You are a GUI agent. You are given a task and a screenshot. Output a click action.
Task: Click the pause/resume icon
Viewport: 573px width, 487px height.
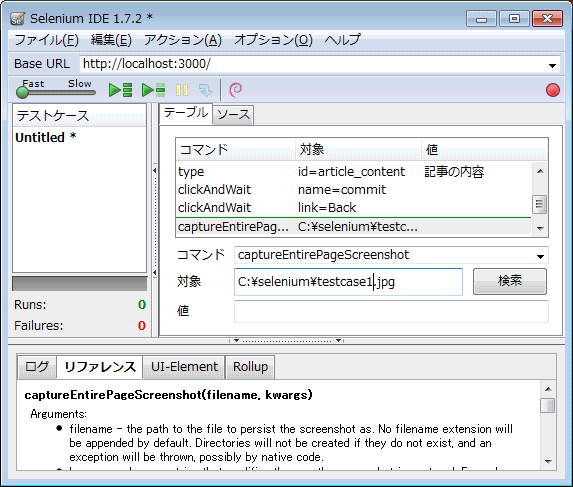[182, 90]
